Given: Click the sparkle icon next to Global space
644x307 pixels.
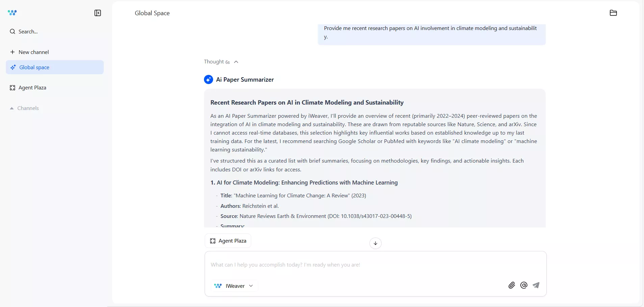Looking at the screenshot, I should point(13,67).
